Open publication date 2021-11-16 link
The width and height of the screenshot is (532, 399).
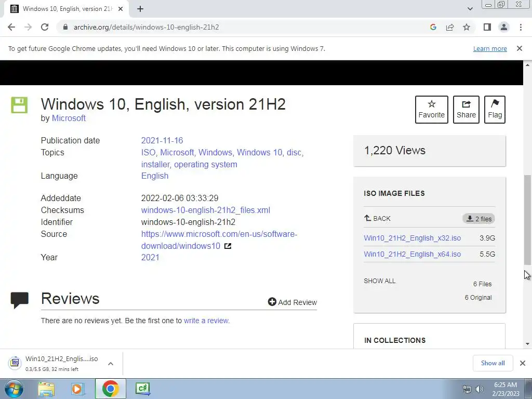point(162,140)
